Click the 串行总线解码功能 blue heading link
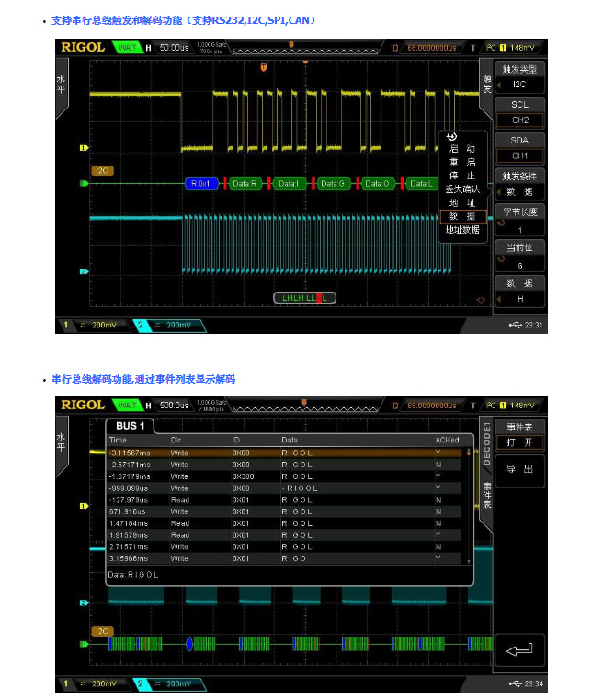 (x=143, y=379)
